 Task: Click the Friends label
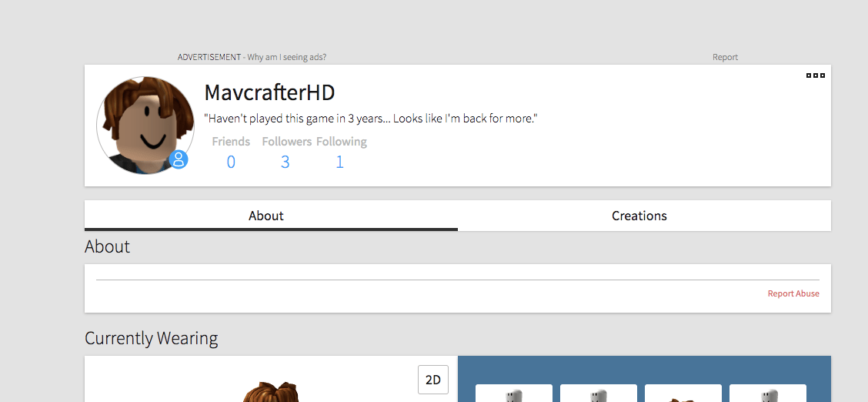pyautogui.click(x=231, y=142)
